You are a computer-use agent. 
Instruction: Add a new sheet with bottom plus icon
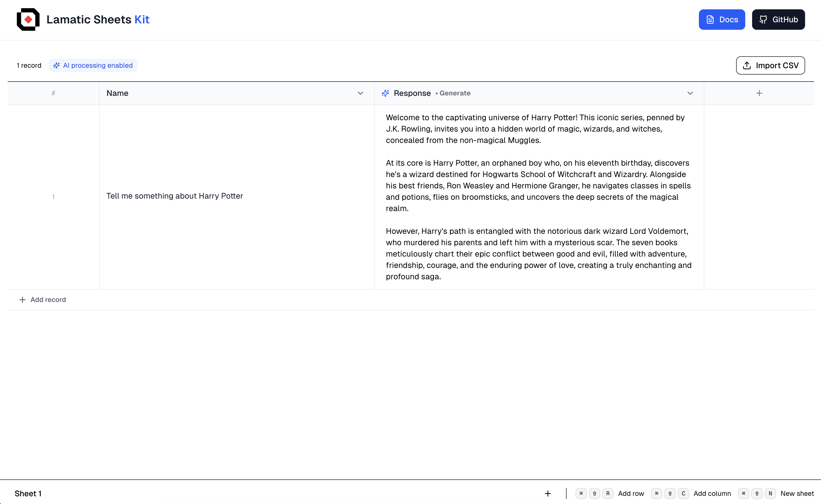548,494
